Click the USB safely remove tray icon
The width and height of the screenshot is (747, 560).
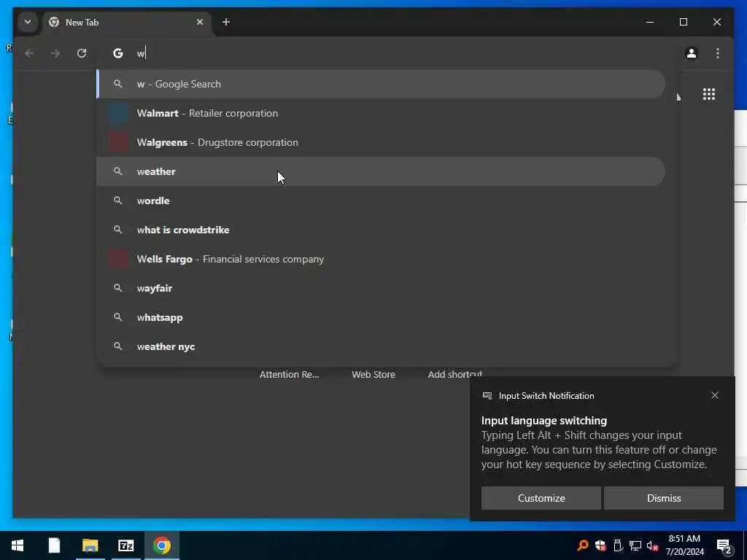618,545
